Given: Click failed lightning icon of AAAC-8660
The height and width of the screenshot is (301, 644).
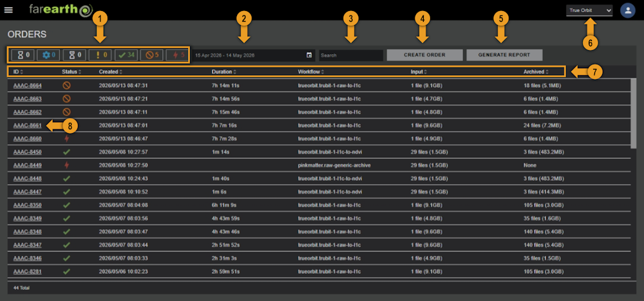Looking at the screenshot, I should coord(66,139).
